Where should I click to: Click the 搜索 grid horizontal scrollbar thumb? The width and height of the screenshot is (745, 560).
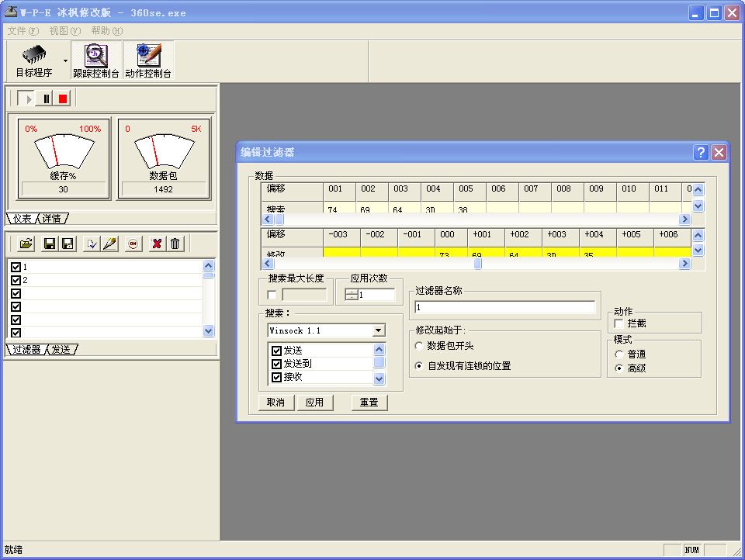tap(280, 219)
